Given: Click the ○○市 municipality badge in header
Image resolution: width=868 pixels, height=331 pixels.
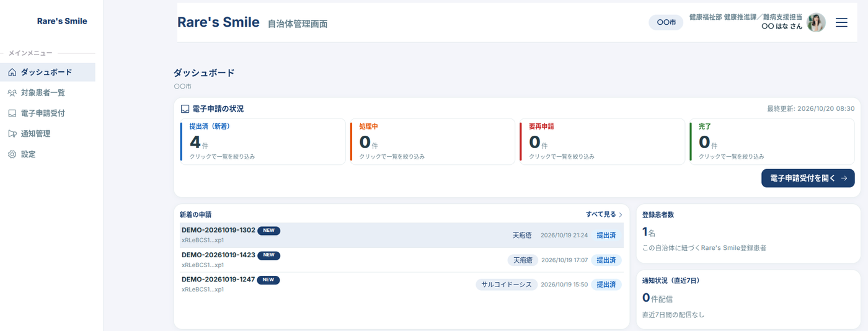Looking at the screenshot, I should coord(666,22).
